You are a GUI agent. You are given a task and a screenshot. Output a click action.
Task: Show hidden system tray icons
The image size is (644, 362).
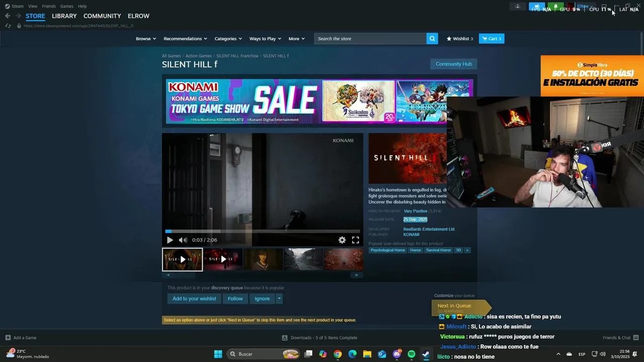pyautogui.click(x=558, y=354)
